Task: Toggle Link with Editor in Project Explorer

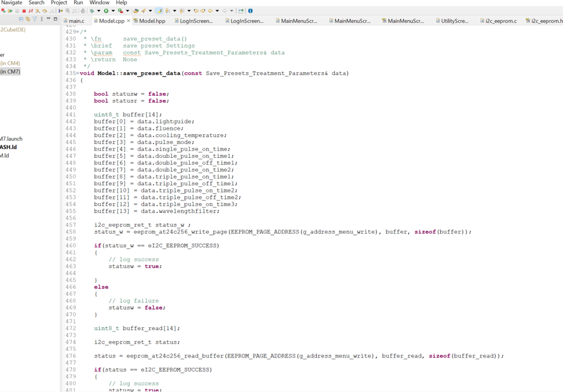Action: coord(27,19)
